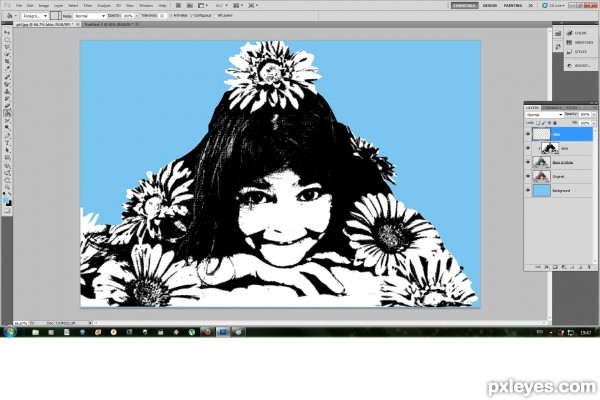Open the Layer menu
The height and width of the screenshot is (400, 600).
[x=59, y=6]
